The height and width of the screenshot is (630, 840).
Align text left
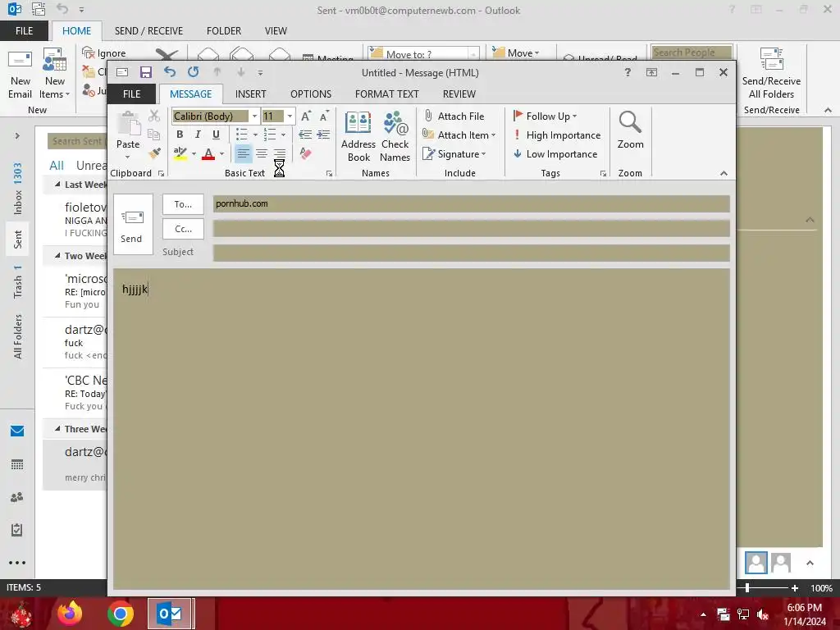point(243,153)
